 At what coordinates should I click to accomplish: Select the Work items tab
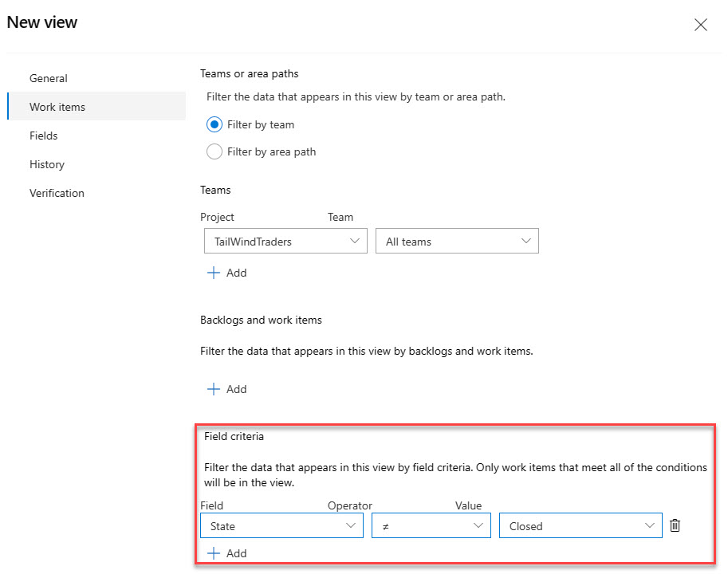pos(57,107)
